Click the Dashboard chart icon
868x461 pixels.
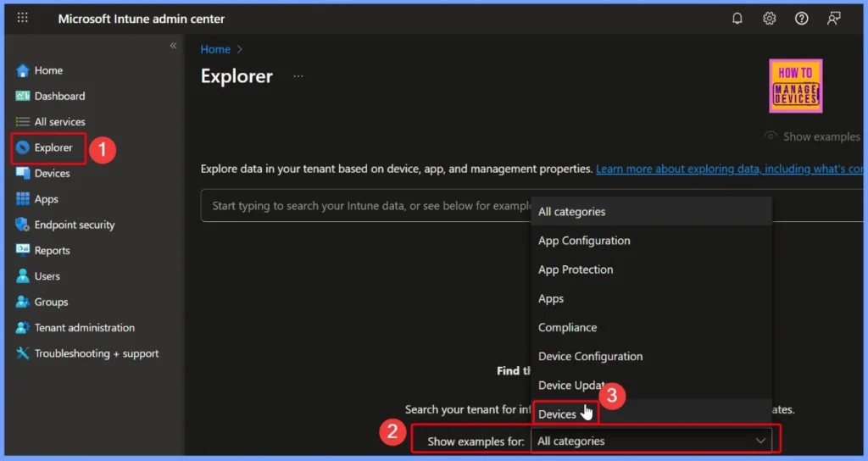(x=23, y=96)
